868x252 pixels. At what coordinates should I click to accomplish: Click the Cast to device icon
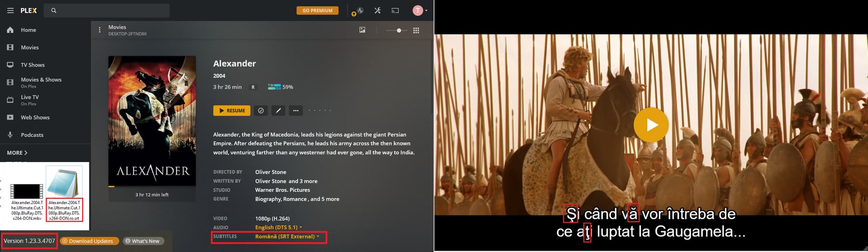click(395, 10)
